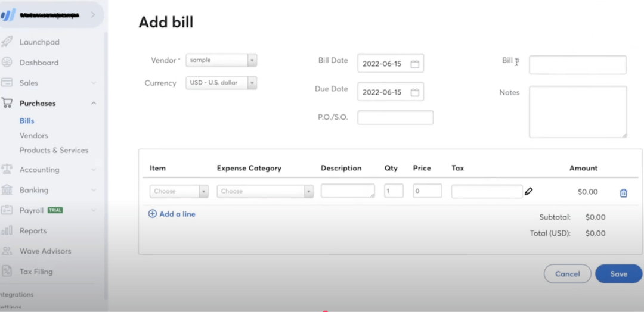Click the Launchpad rocket icon
Screen dimensions: 644x312
coord(7,42)
